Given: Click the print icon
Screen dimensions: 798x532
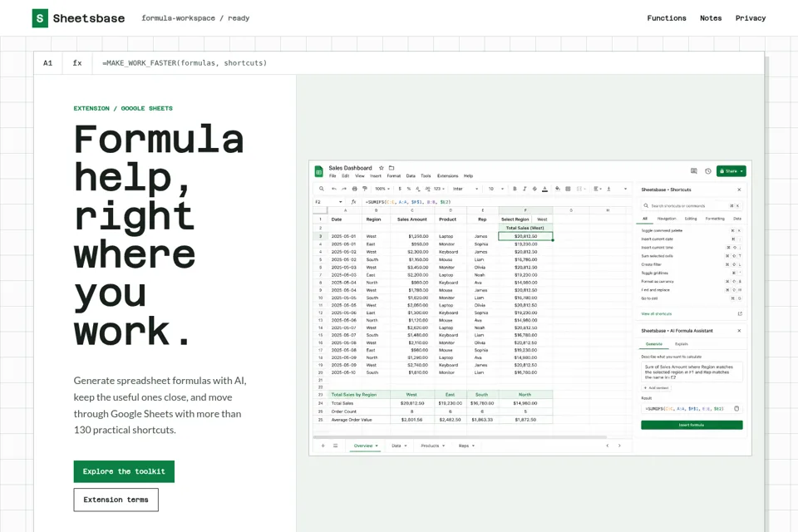Looking at the screenshot, I should click(355, 189).
